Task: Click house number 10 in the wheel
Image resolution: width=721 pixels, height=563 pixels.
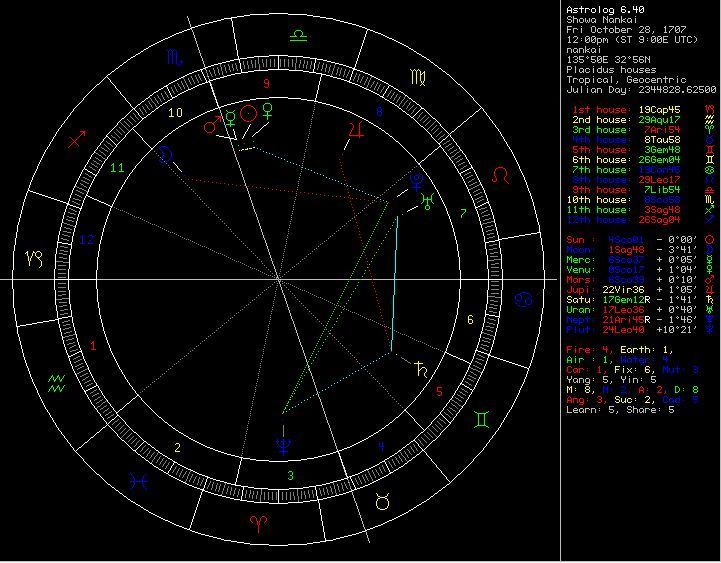Action: pyautogui.click(x=175, y=112)
